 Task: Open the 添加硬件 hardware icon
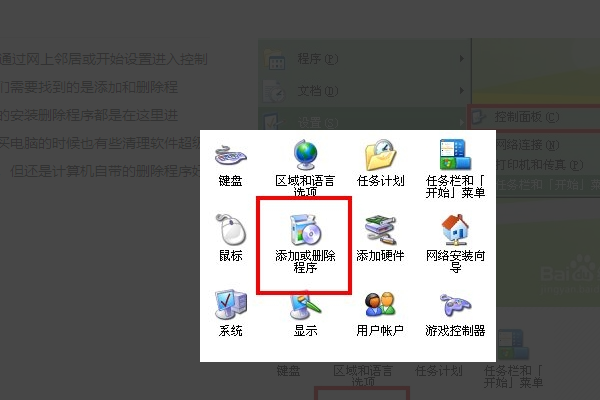click(380, 230)
